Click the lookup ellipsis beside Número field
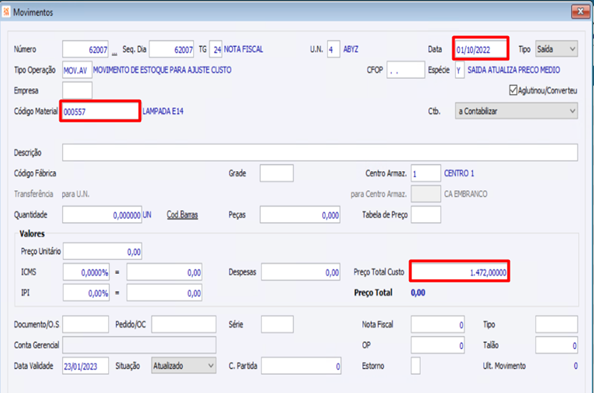Screen dimensions: 594x393 tap(114, 54)
